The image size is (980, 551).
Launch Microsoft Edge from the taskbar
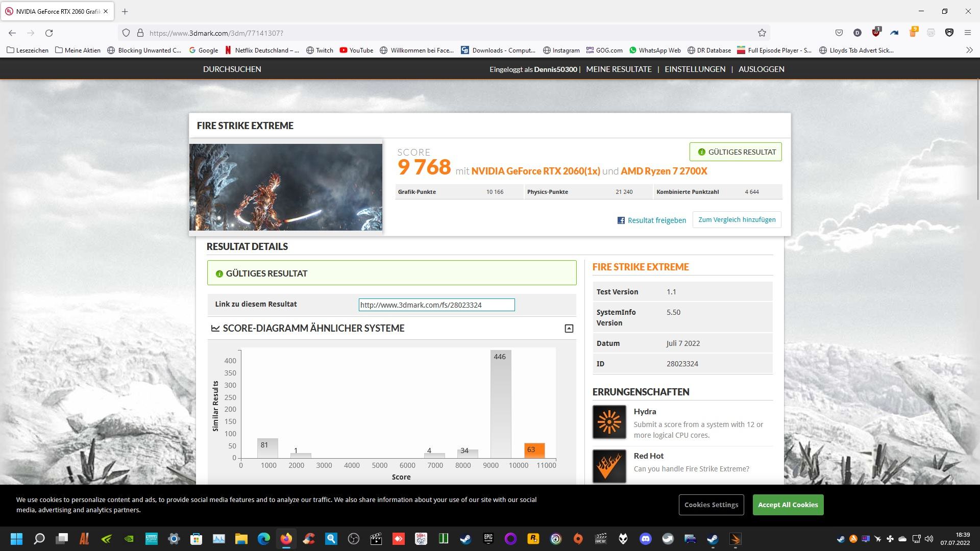coord(263,539)
